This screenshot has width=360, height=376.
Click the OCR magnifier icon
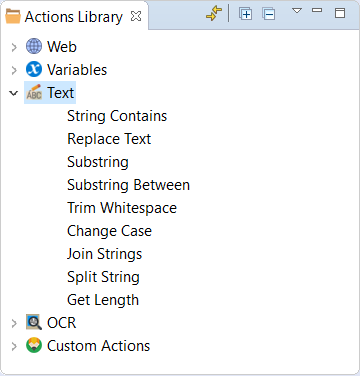(34, 322)
